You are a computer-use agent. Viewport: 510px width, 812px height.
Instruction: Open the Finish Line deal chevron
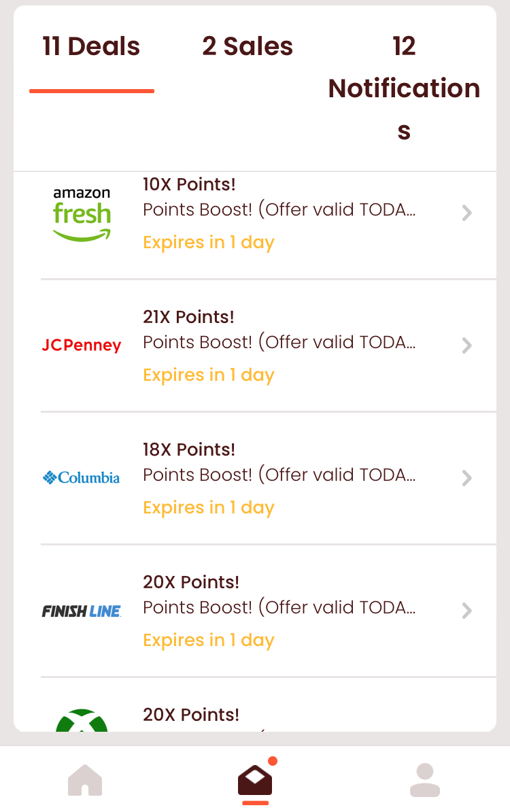pyautogui.click(x=466, y=611)
